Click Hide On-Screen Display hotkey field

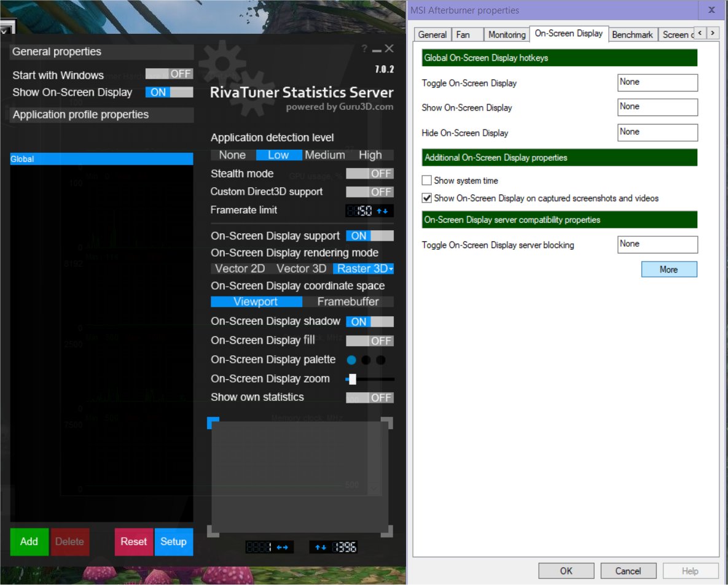coord(657,132)
